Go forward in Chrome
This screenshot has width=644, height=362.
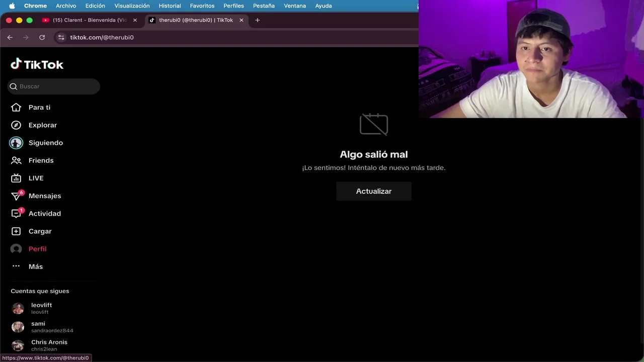click(x=26, y=37)
